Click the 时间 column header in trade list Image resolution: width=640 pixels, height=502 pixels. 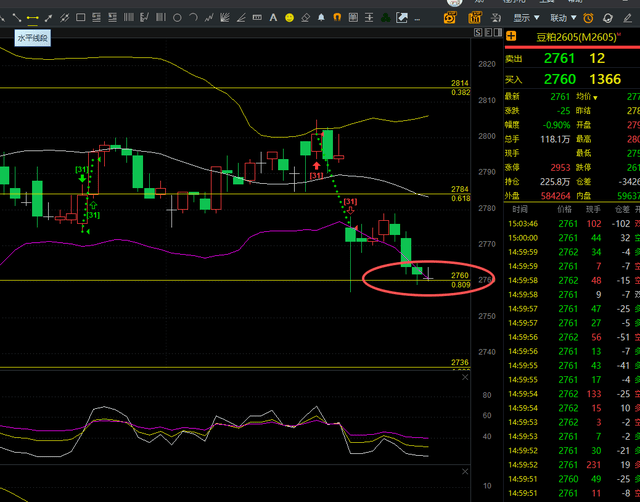pyautogui.click(x=520, y=211)
